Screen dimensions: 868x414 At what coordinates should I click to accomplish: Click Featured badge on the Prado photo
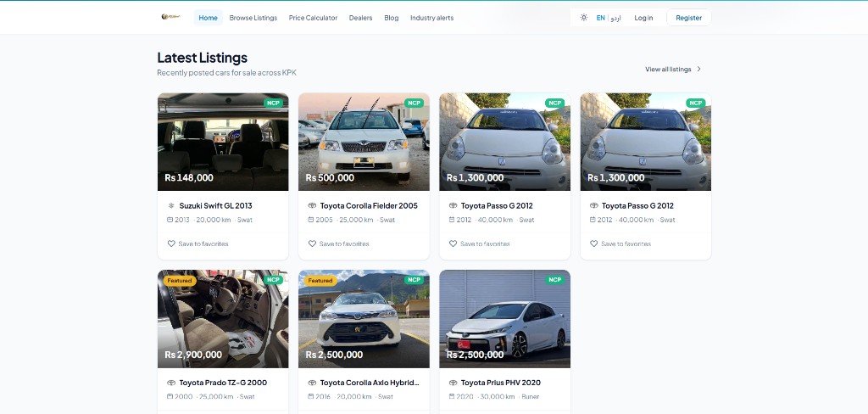(180, 281)
